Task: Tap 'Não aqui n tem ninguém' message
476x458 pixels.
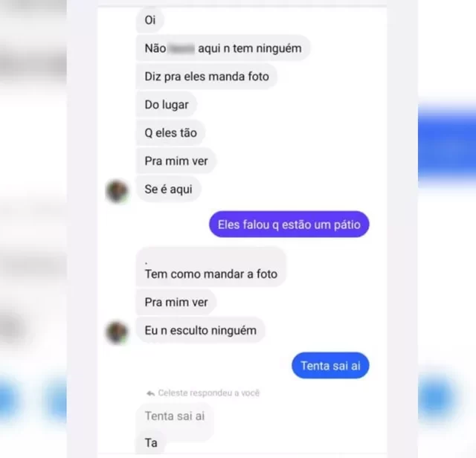Action: (223, 48)
